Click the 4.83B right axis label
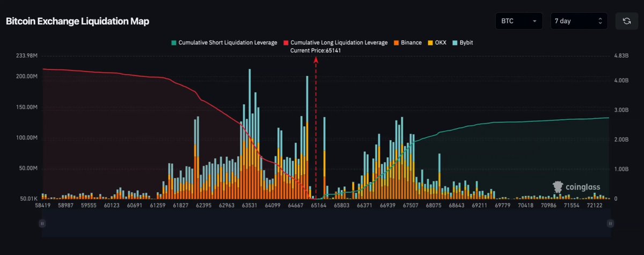 click(x=621, y=55)
